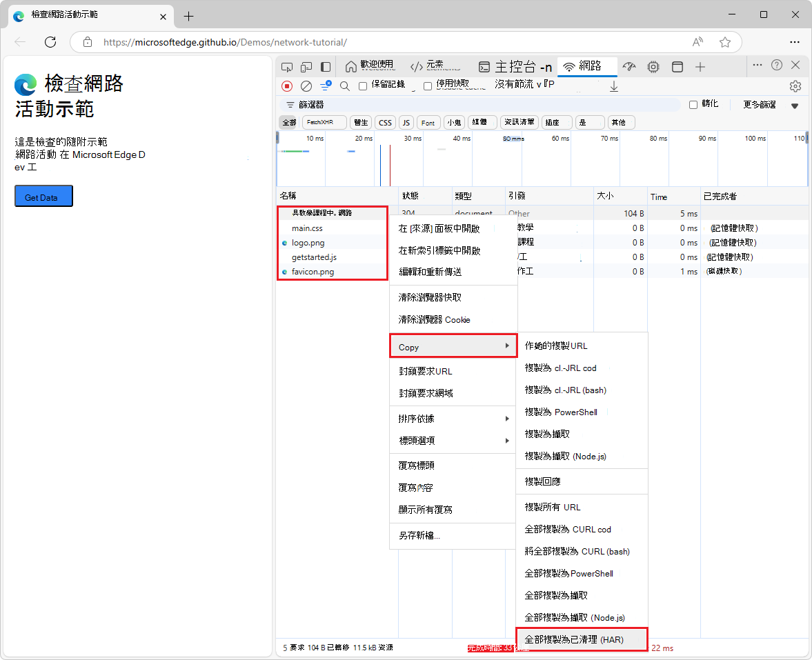This screenshot has width=812, height=660.
Task: Select the main.css network request
Action: (308, 228)
